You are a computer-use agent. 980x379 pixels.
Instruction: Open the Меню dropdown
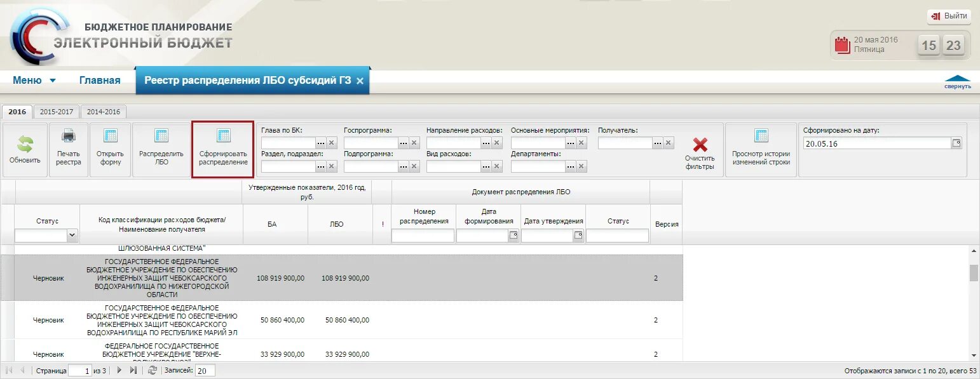[x=34, y=80]
